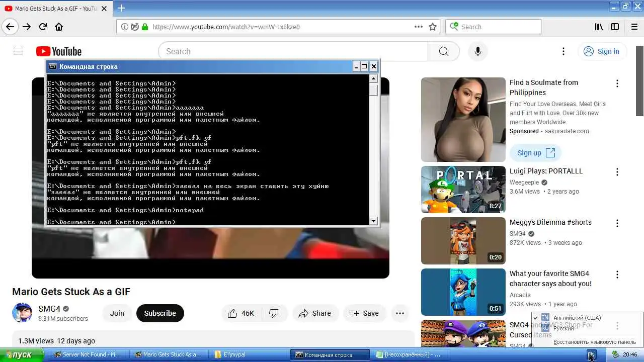Click the Sign in button

pyautogui.click(x=602, y=51)
